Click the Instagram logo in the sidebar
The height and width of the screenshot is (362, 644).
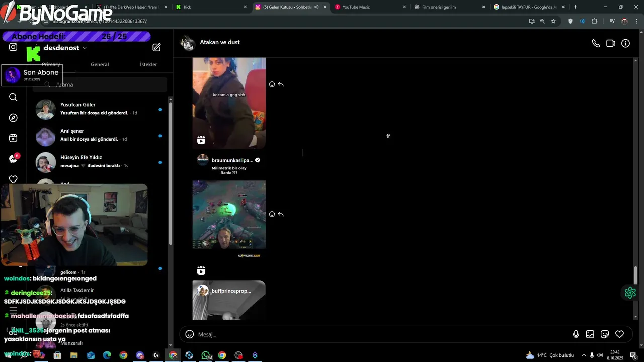tap(13, 47)
